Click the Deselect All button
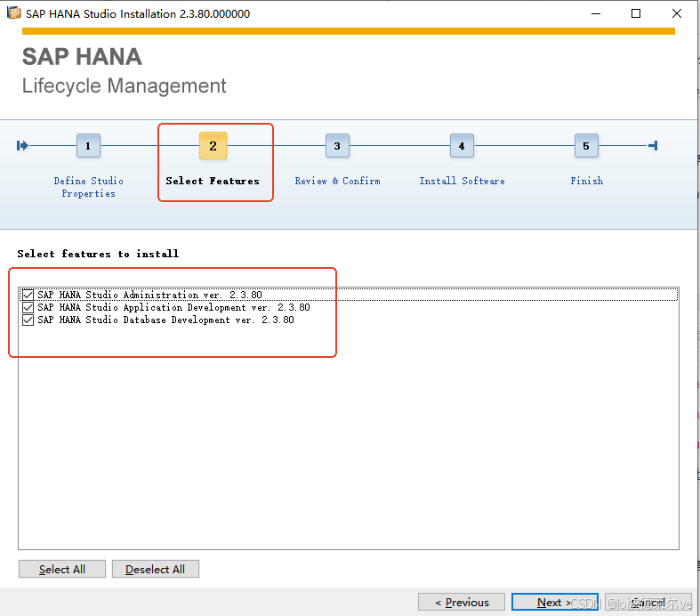This screenshot has width=700, height=616. click(156, 569)
